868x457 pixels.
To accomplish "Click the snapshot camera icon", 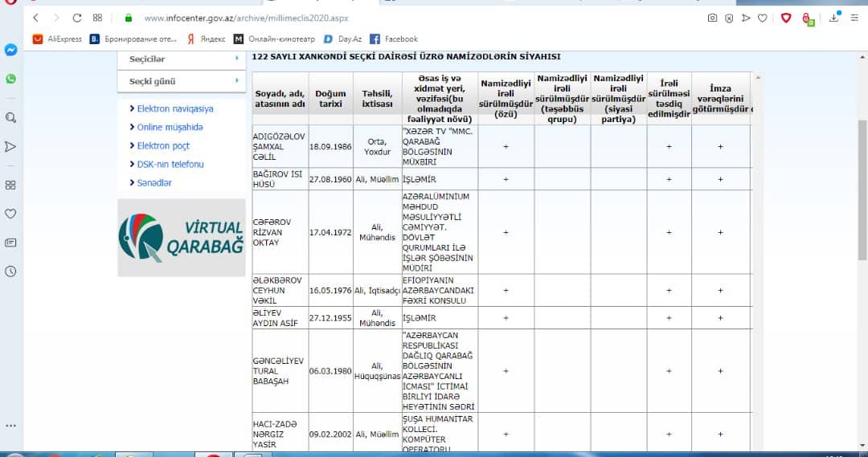I will point(712,18).
